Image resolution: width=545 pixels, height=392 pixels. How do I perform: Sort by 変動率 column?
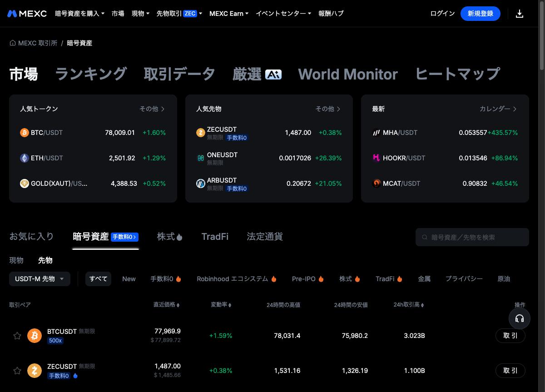221,305
